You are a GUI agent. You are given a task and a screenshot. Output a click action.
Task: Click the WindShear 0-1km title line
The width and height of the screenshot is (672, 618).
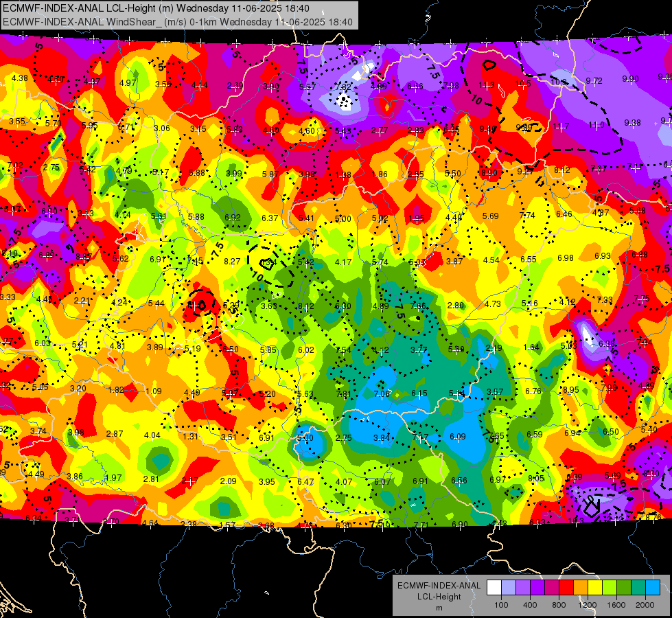(x=177, y=22)
